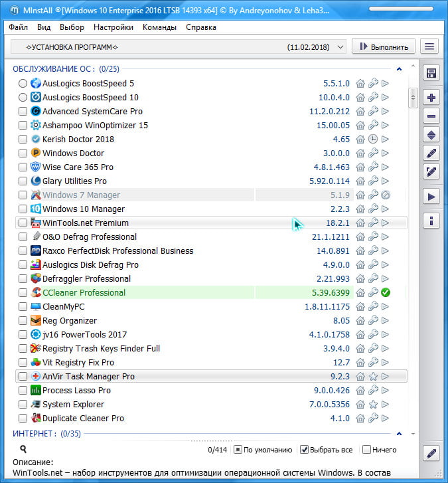Open the Команды menu
This screenshot has height=483, width=448.
coord(159,27)
